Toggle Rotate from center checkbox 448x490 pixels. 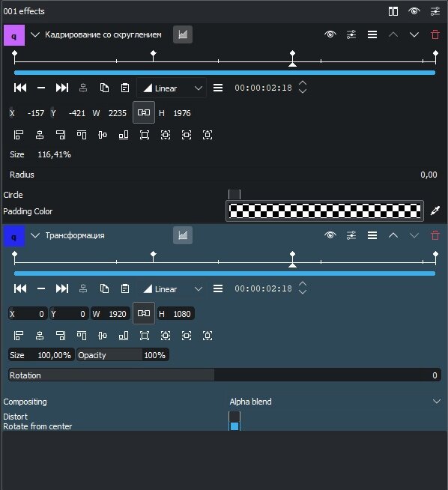[x=234, y=426]
